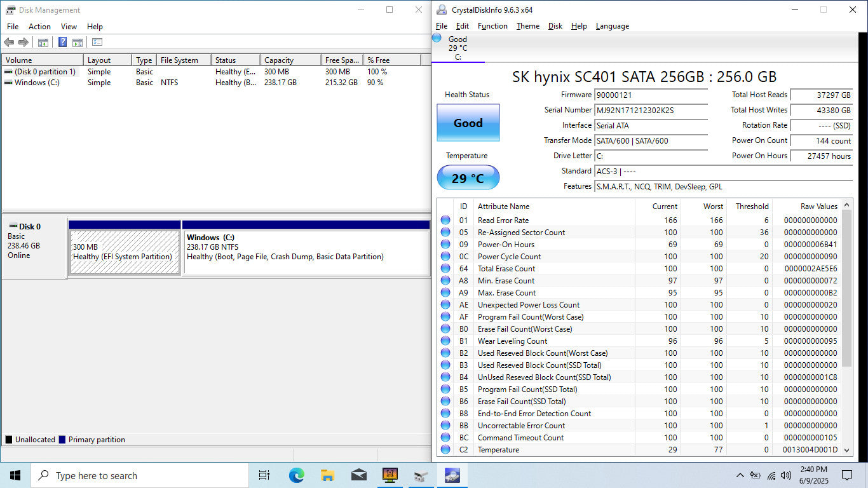Click the Good health status button
Screen dimensions: 868x488
pos(468,123)
